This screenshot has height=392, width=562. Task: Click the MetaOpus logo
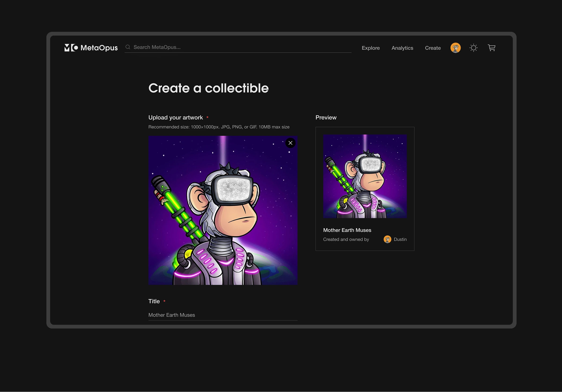[x=91, y=48]
